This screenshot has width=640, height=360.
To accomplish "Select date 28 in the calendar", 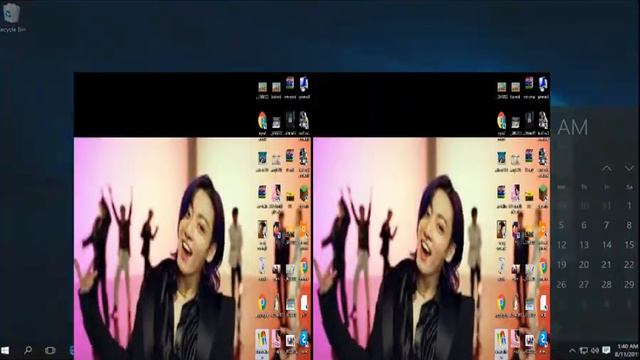I will click(x=607, y=284).
